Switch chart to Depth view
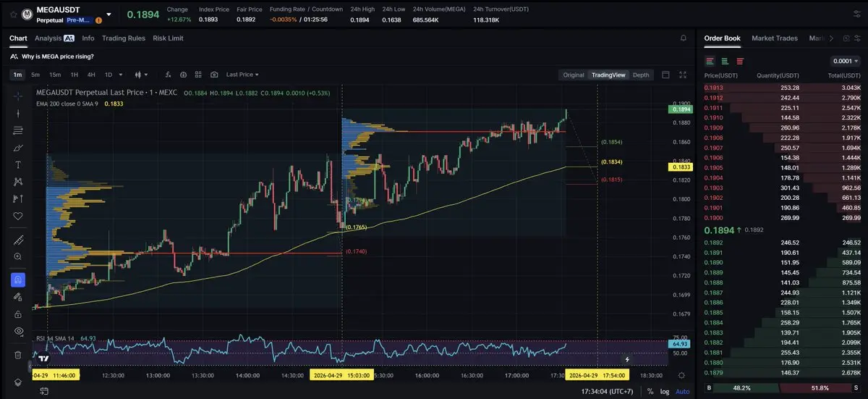The image size is (868, 399). (x=641, y=75)
